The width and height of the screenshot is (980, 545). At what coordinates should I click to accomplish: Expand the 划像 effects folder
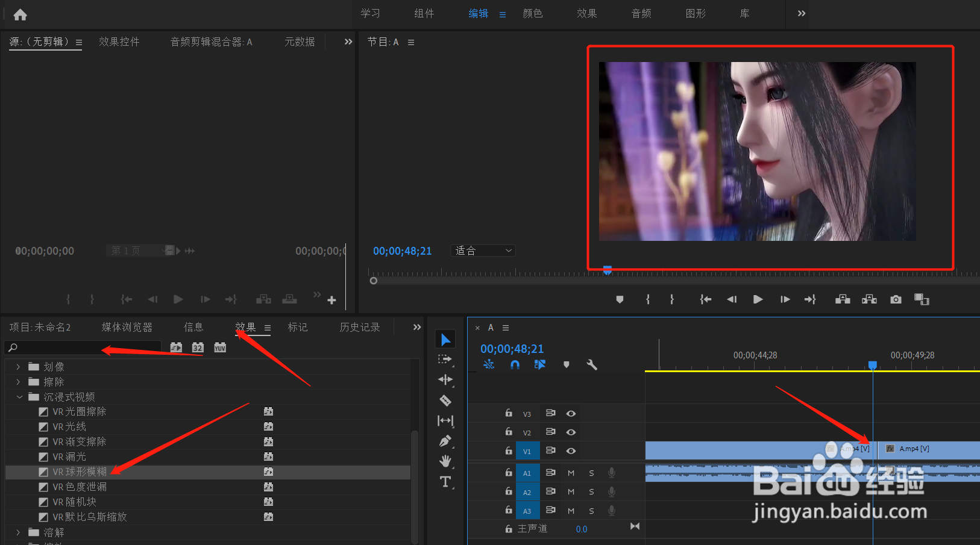pos(18,367)
